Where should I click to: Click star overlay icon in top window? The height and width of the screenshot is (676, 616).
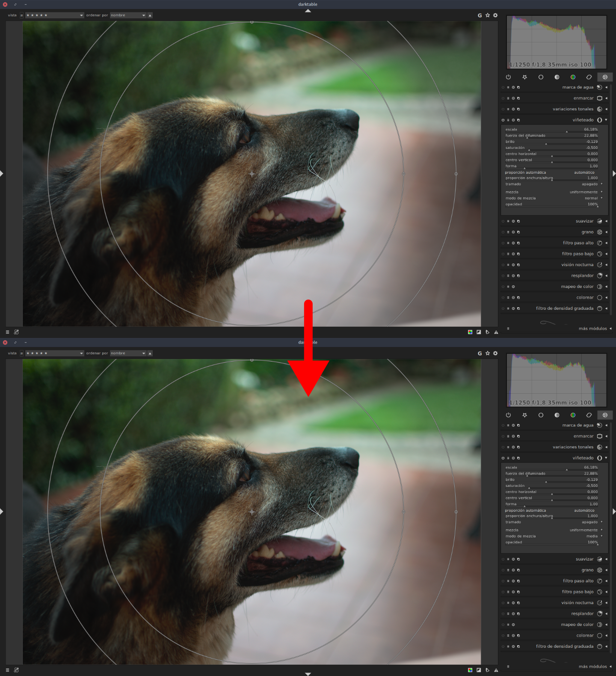click(x=488, y=15)
